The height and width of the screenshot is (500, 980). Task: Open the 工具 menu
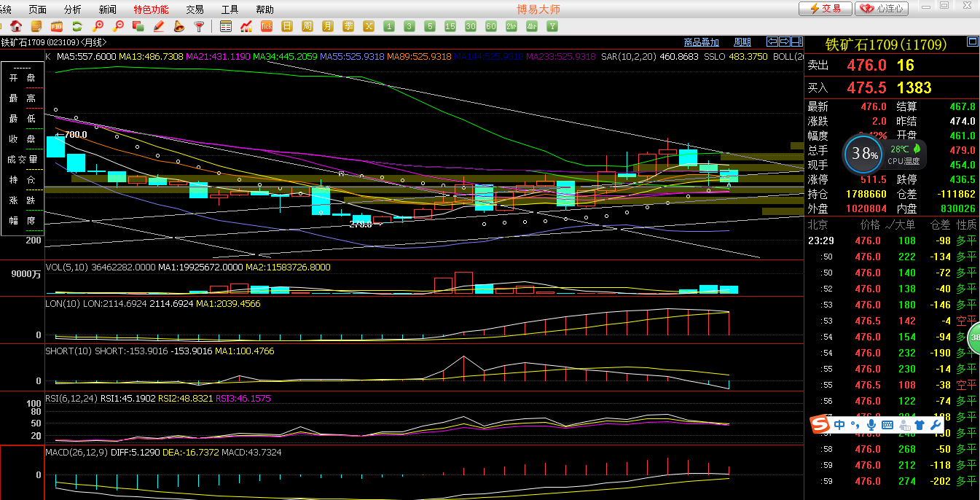pos(230,9)
